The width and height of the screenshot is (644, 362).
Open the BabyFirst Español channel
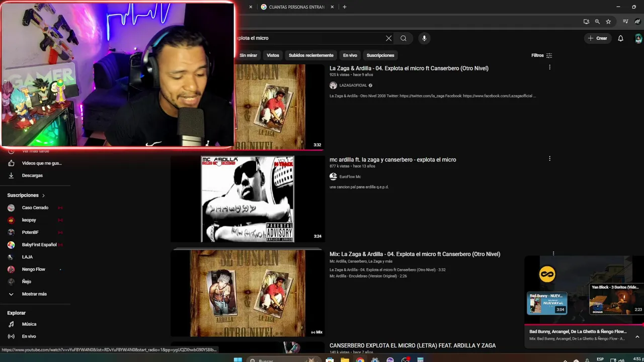(x=39, y=245)
